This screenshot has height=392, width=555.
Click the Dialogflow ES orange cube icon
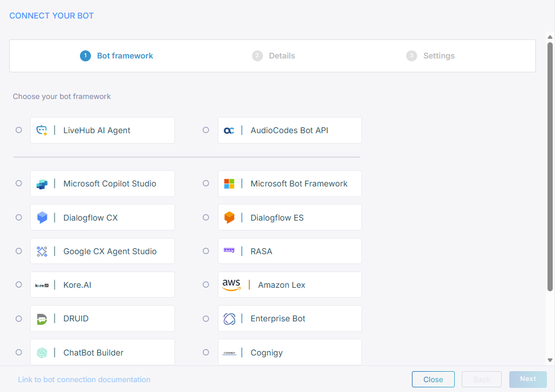[x=229, y=218]
